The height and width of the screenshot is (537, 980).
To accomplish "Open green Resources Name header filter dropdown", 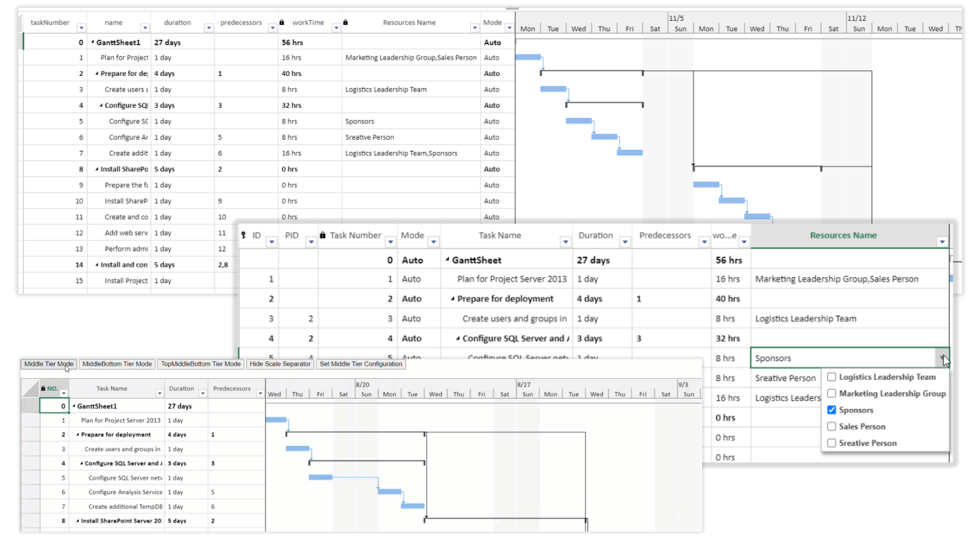I will click(942, 242).
